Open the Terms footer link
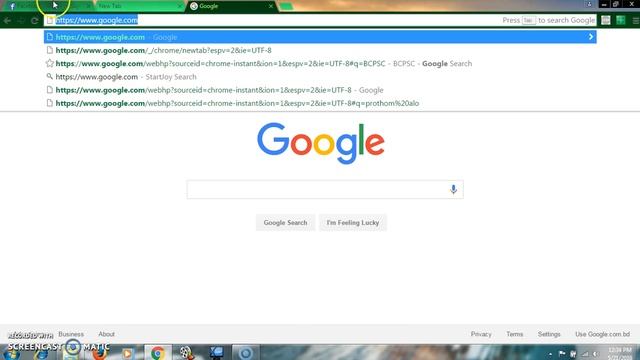This screenshot has height=360, width=640. tap(514, 334)
